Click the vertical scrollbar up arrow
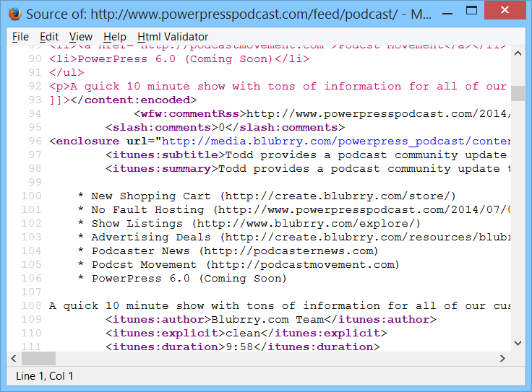 point(518,53)
